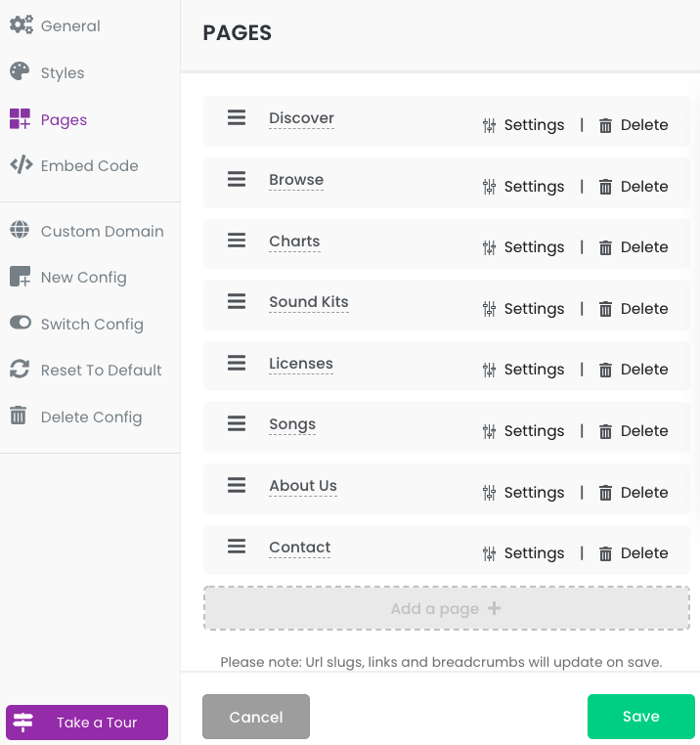Click the Switch Config toggle icon
The width and height of the screenshot is (700, 745).
[x=20, y=323]
